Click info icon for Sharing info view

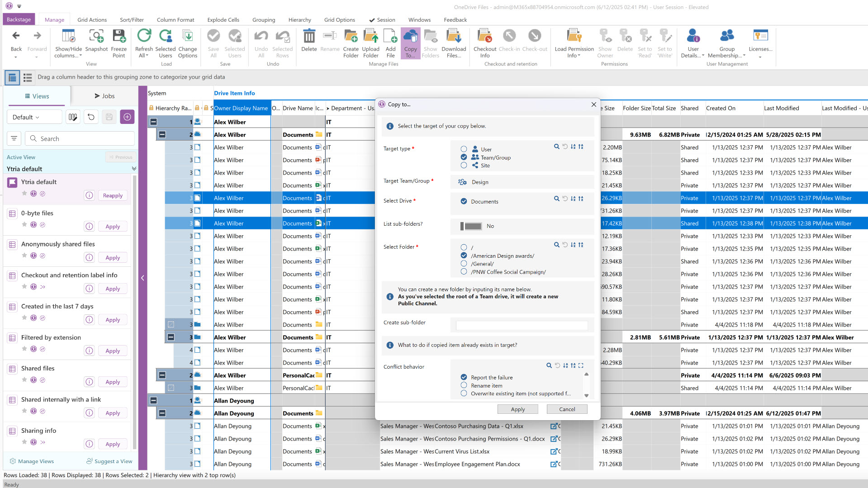(90, 444)
